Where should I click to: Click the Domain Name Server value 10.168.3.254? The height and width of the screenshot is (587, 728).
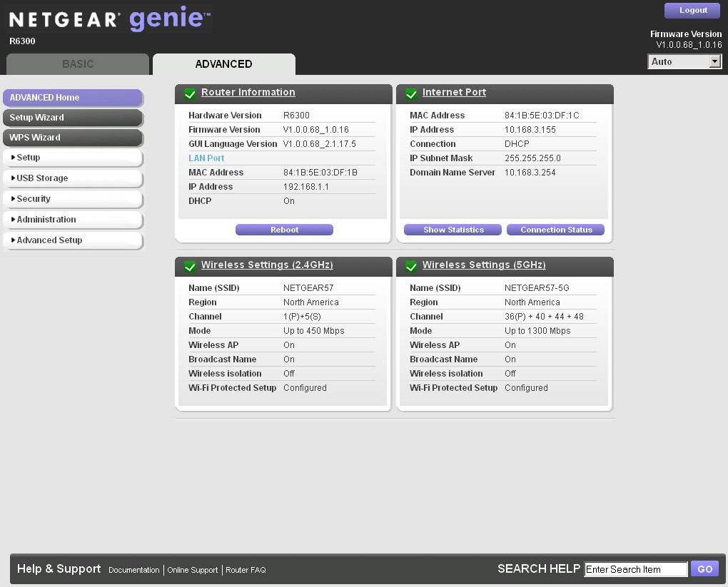pos(530,173)
